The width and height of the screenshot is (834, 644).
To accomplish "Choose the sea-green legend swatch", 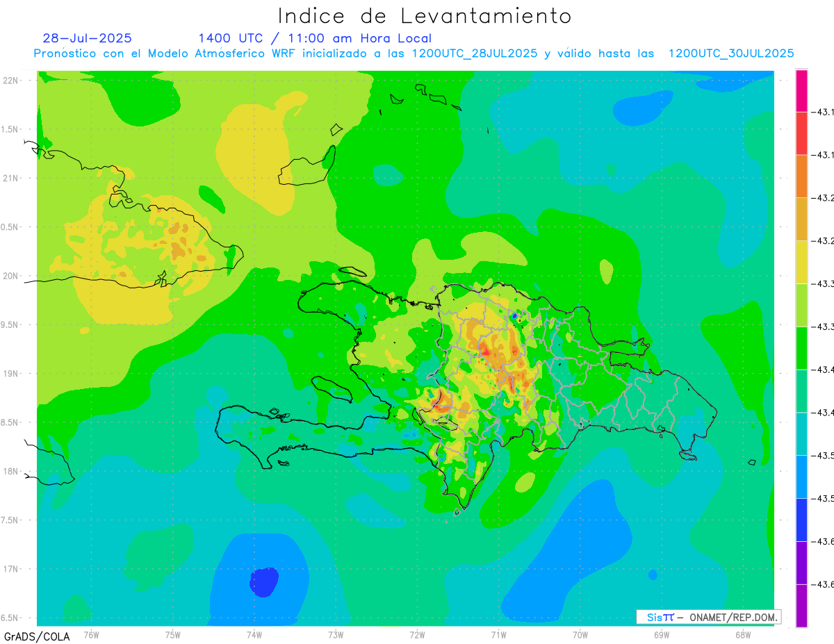I will (801, 391).
